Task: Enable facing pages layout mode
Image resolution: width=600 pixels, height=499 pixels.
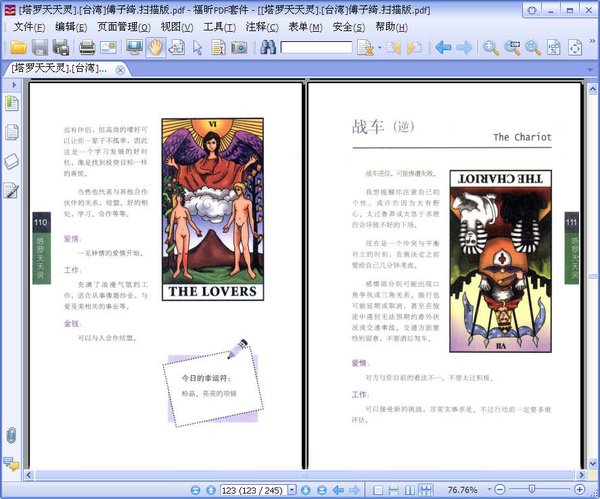Action: coord(409,490)
